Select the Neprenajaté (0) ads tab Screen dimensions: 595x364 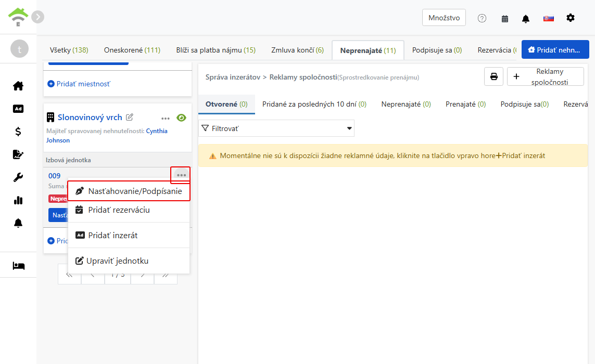[x=406, y=104]
